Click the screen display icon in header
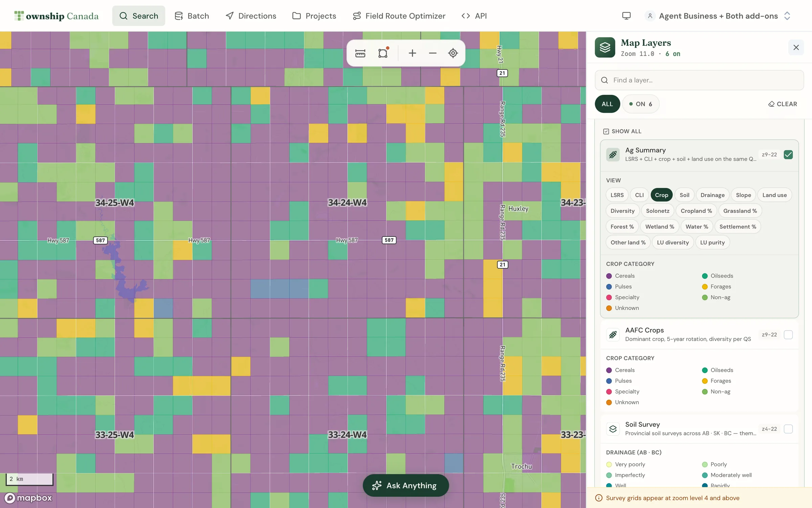 click(x=626, y=16)
